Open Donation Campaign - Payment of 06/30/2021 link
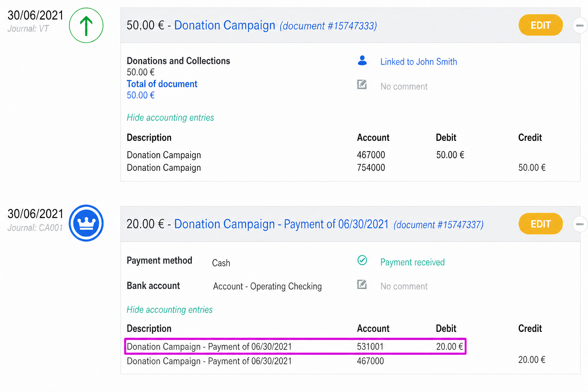Image resolution: width=588 pixels, height=392 pixels. 281,224
